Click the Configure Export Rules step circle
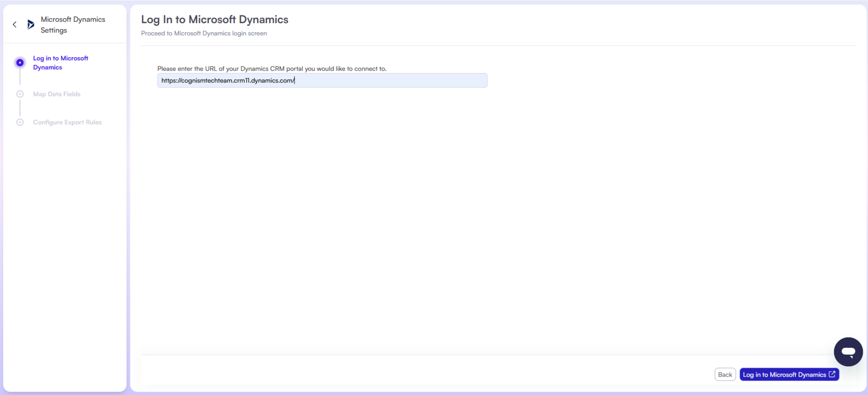This screenshot has height=395, width=868. [20, 122]
